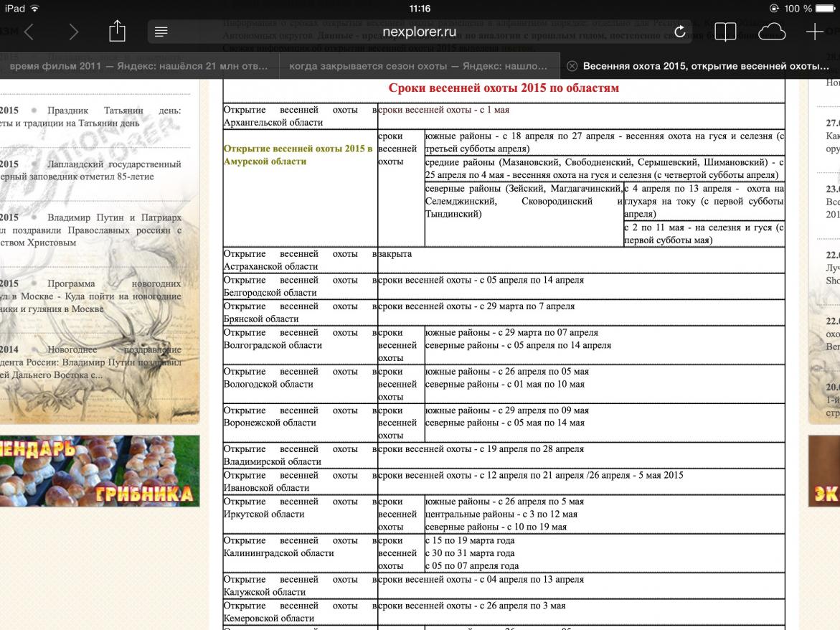Select 'с 30 по 31 марта года' line
The image size is (840, 630).
click(x=470, y=553)
